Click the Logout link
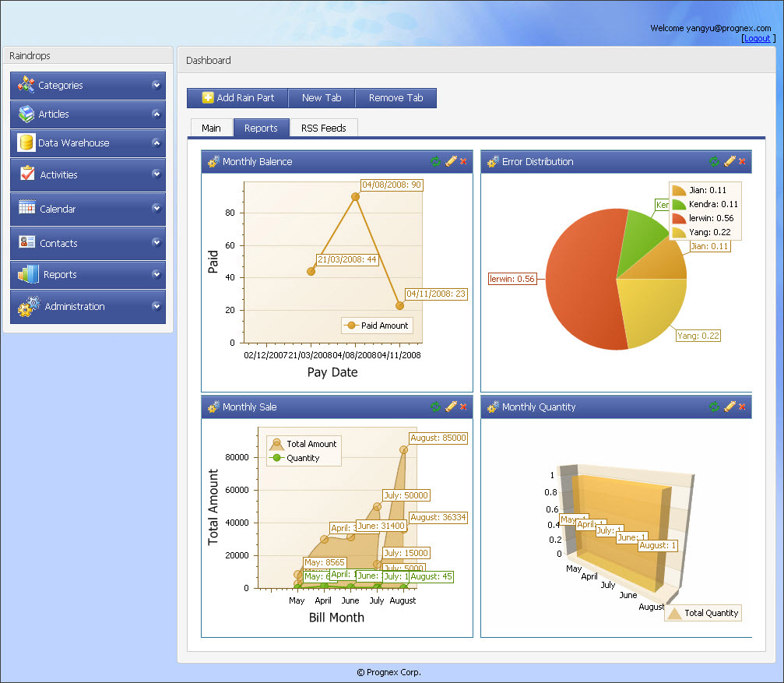784x683 pixels. point(757,38)
